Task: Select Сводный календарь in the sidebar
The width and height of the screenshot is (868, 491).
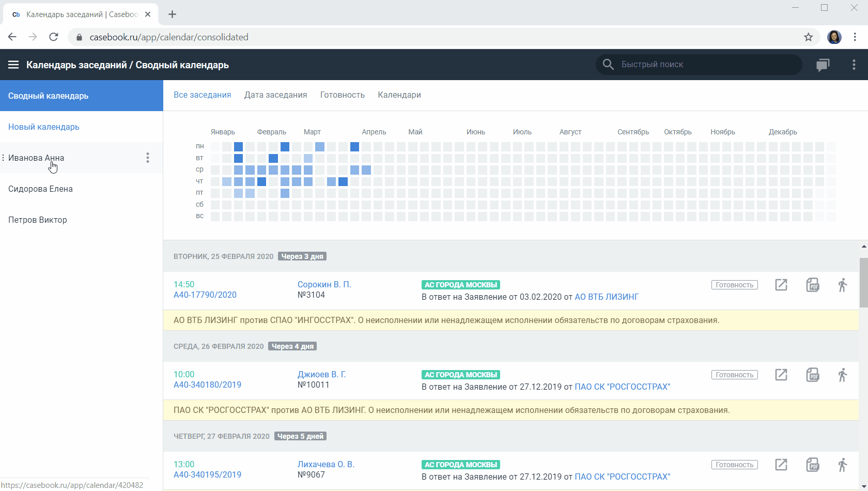Action: coord(82,96)
